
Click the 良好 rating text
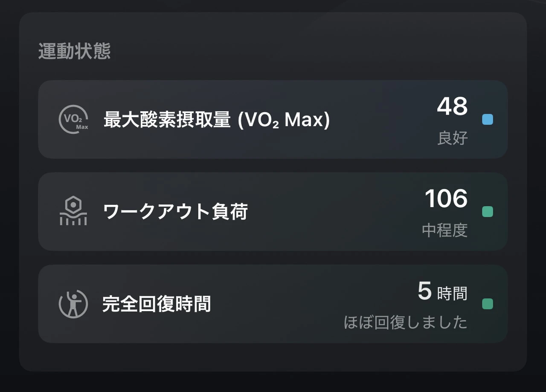(x=453, y=138)
